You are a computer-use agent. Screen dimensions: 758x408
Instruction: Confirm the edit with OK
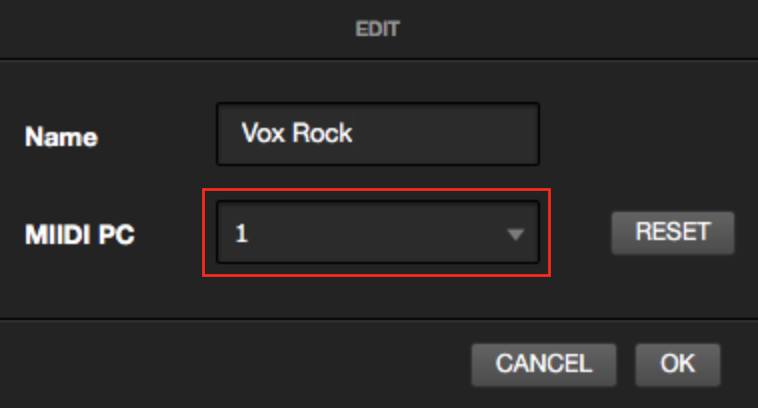[677, 364]
